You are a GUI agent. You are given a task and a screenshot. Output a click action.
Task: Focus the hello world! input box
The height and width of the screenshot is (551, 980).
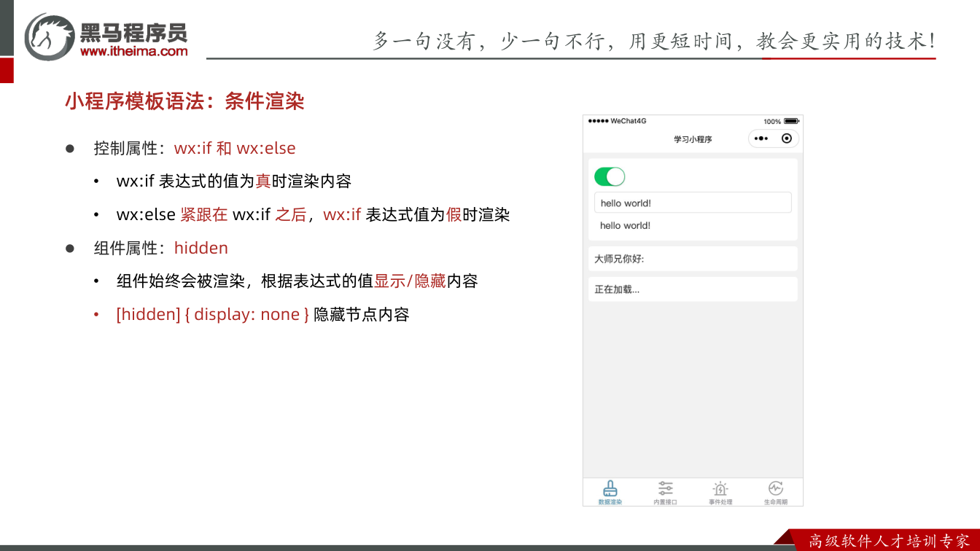click(x=693, y=203)
